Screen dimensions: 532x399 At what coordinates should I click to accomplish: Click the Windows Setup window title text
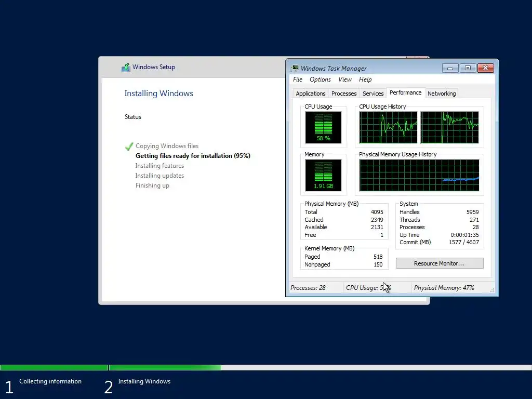[154, 67]
